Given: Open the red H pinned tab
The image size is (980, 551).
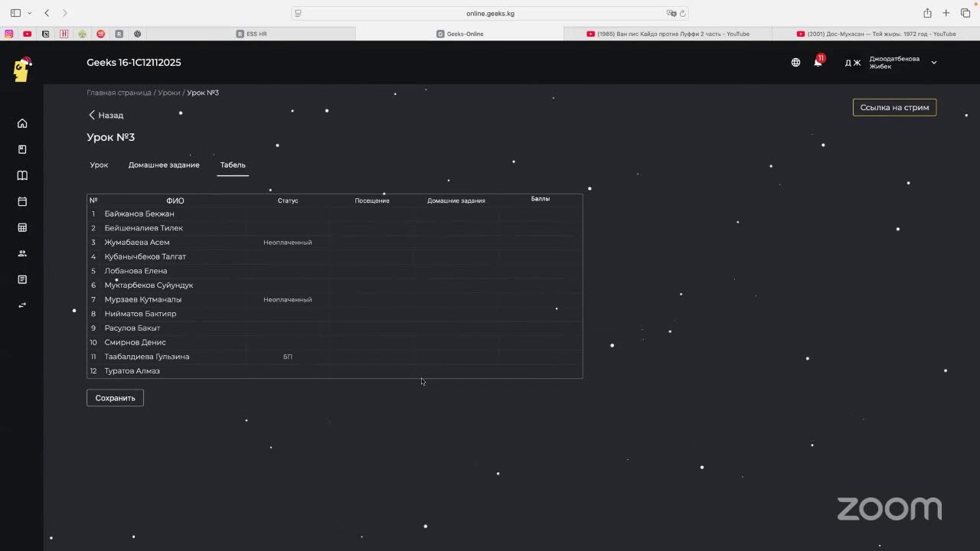Looking at the screenshot, I should click(64, 34).
